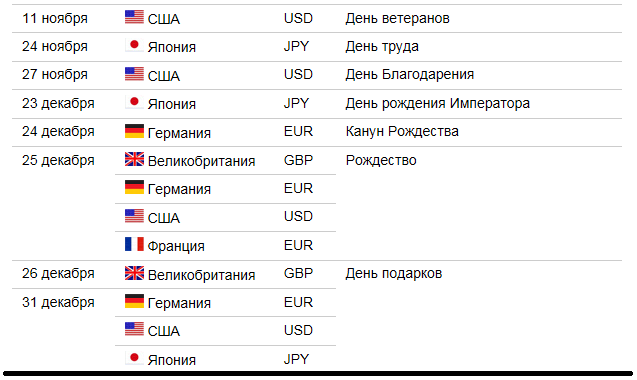Click the Japan flag in the last table row
The image size is (637, 380).
point(134,358)
